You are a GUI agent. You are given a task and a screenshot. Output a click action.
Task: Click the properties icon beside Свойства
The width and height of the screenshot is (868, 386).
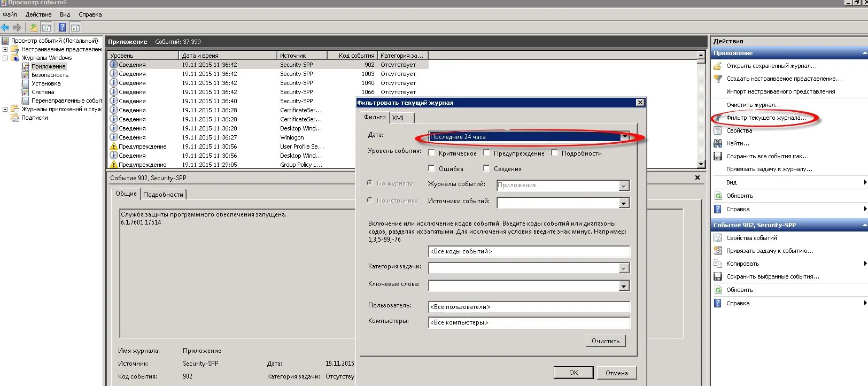click(x=718, y=130)
